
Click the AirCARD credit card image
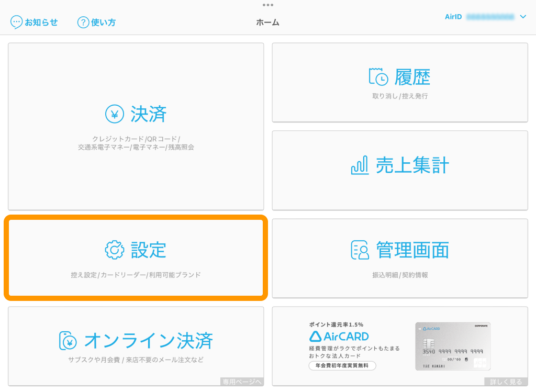[x=452, y=346]
